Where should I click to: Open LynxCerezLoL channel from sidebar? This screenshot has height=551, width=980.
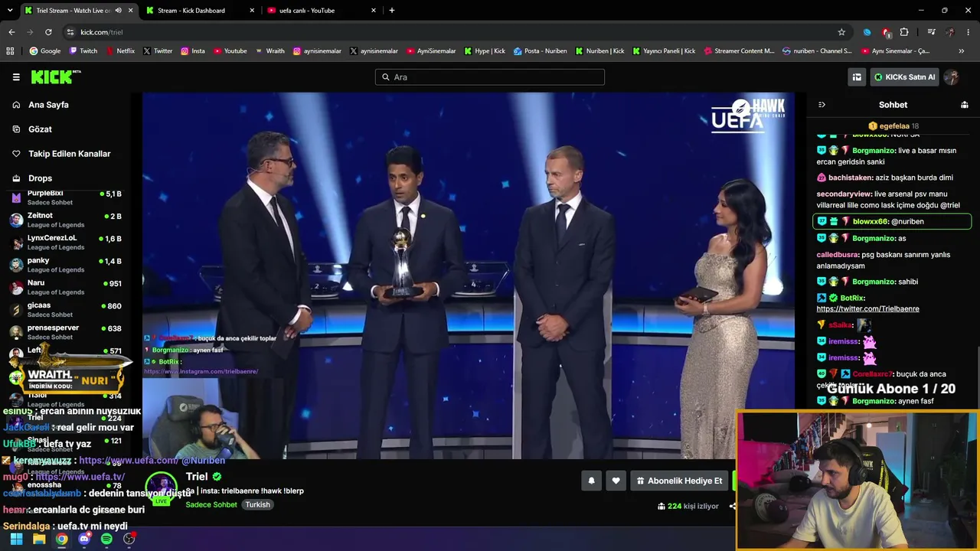coord(65,243)
